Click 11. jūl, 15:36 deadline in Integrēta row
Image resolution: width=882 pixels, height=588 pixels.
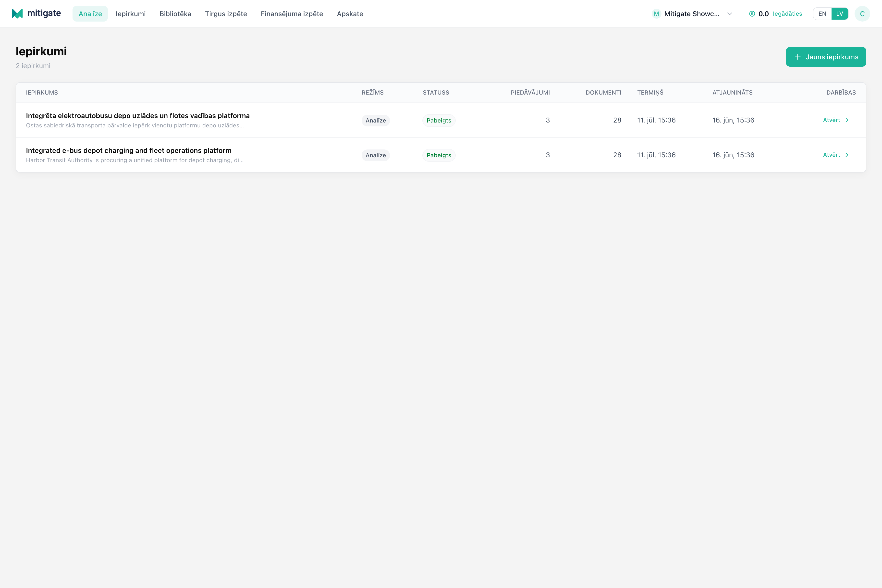(x=656, y=120)
